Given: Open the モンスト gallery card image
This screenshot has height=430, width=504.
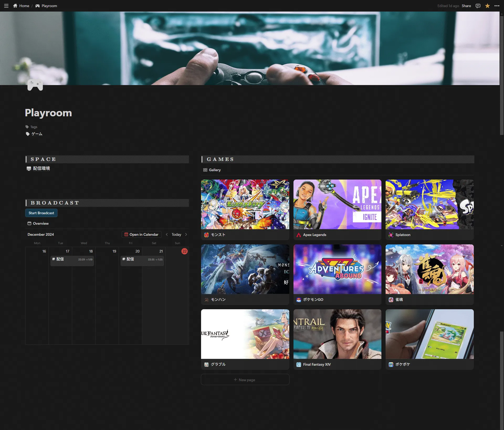Looking at the screenshot, I should 245,204.
